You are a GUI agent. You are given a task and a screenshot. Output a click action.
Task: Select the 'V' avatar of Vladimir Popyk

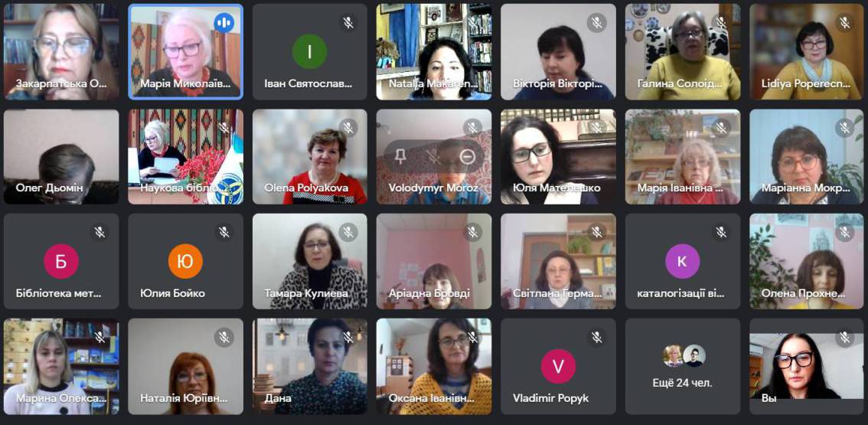pos(558,366)
